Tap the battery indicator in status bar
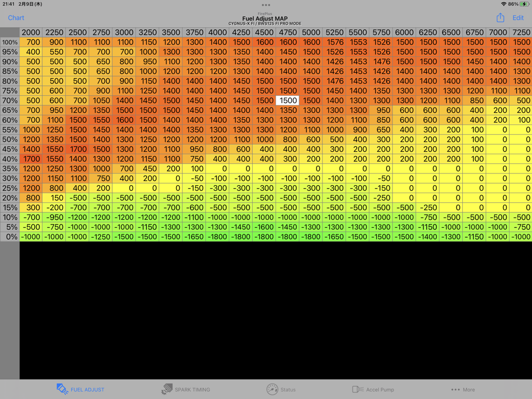Screen dimensions: 532x399 (523, 4)
